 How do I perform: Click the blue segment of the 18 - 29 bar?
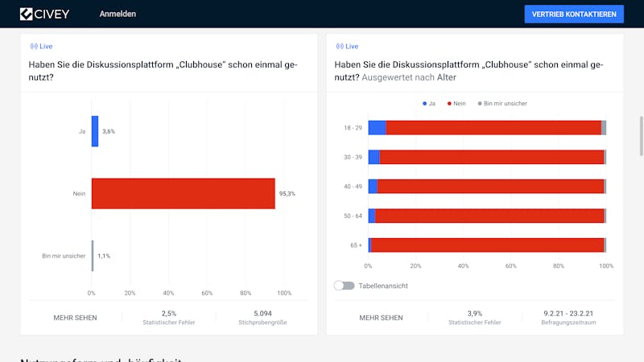377,128
